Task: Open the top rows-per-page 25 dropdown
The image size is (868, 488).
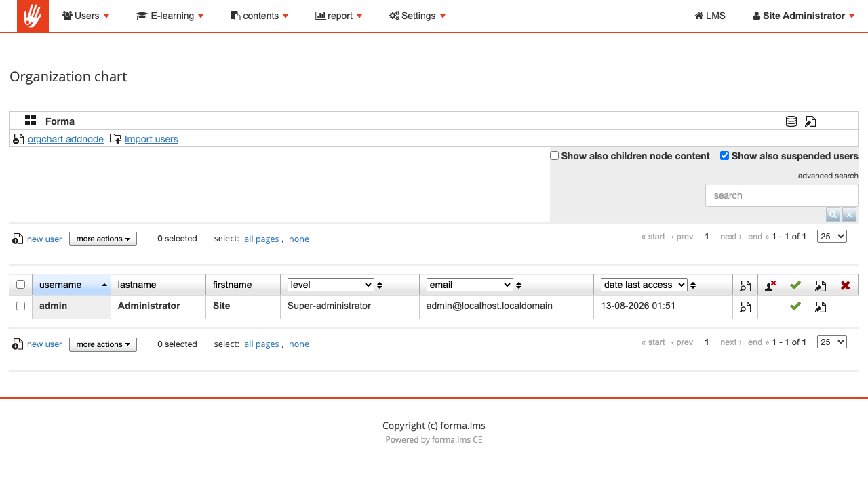Action: coord(832,237)
